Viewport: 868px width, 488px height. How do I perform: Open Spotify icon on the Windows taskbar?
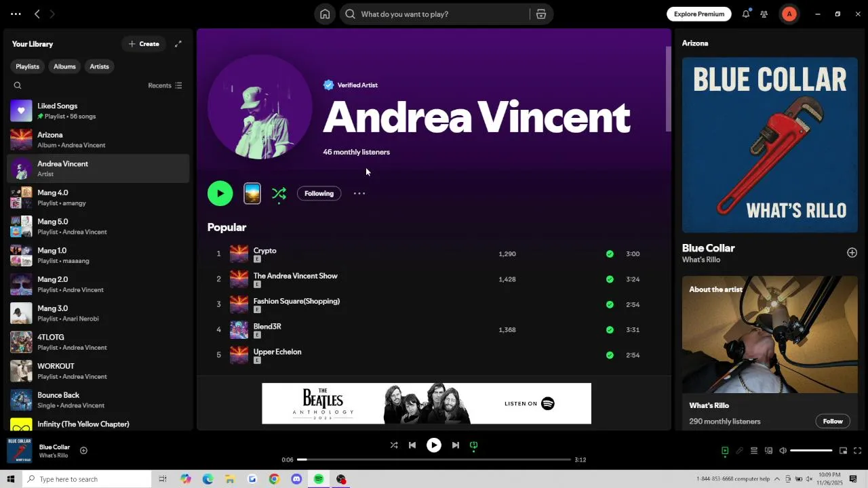click(x=319, y=479)
